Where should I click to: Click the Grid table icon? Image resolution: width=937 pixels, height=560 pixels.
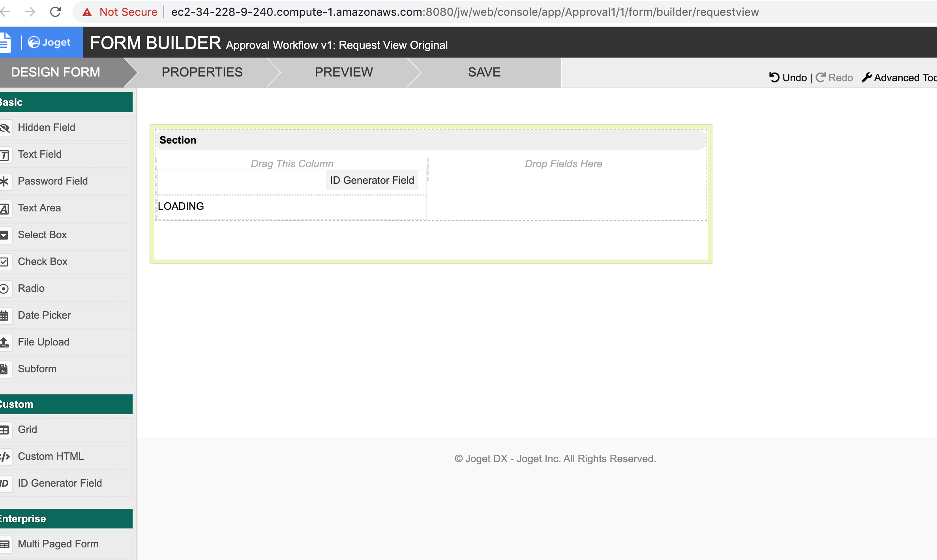4,430
